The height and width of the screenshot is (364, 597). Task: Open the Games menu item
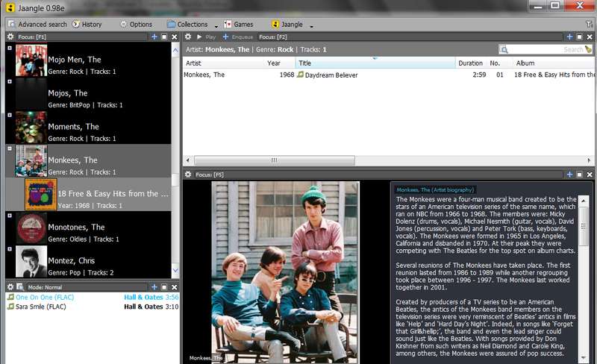239,25
